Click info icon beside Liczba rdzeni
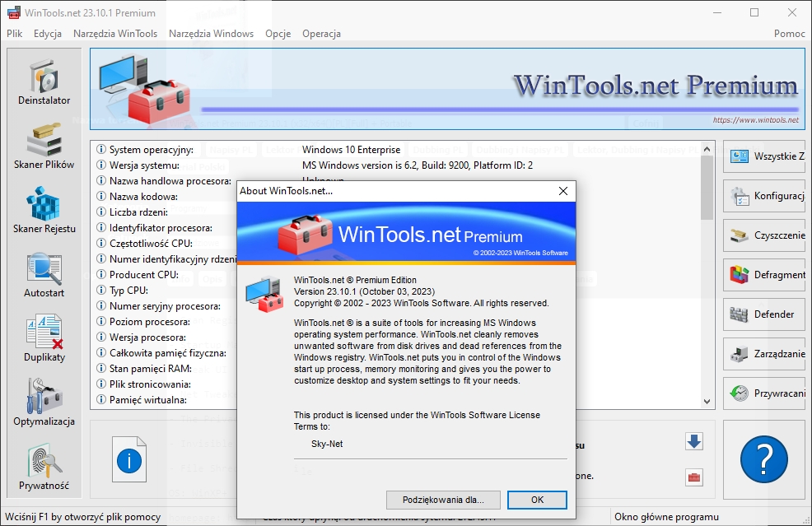The height and width of the screenshot is (526, 812). (101, 212)
